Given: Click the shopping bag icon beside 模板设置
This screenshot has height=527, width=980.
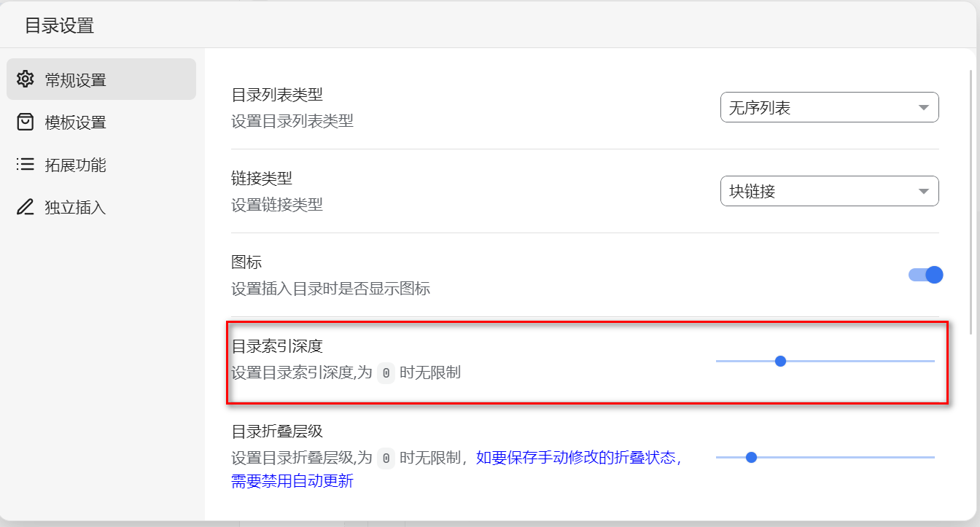Looking at the screenshot, I should tap(26, 122).
